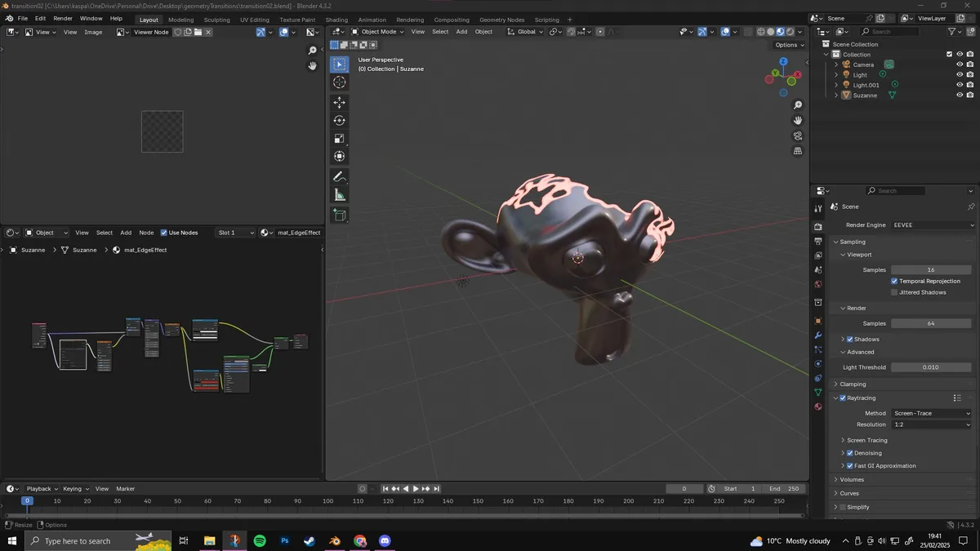Toggle Use Nodes in shader editor
980x551 pixels.
(164, 233)
